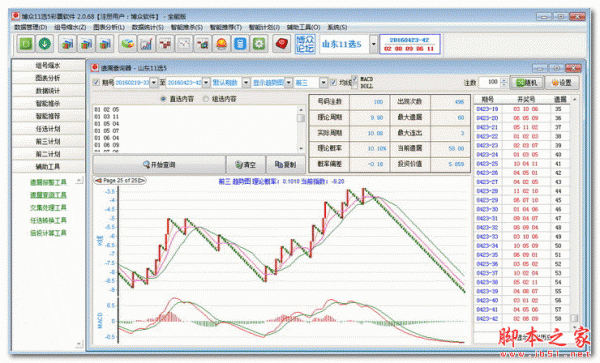The height and width of the screenshot is (363, 600).
Task: Open the 图表分析(L) menu
Action: point(109,28)
